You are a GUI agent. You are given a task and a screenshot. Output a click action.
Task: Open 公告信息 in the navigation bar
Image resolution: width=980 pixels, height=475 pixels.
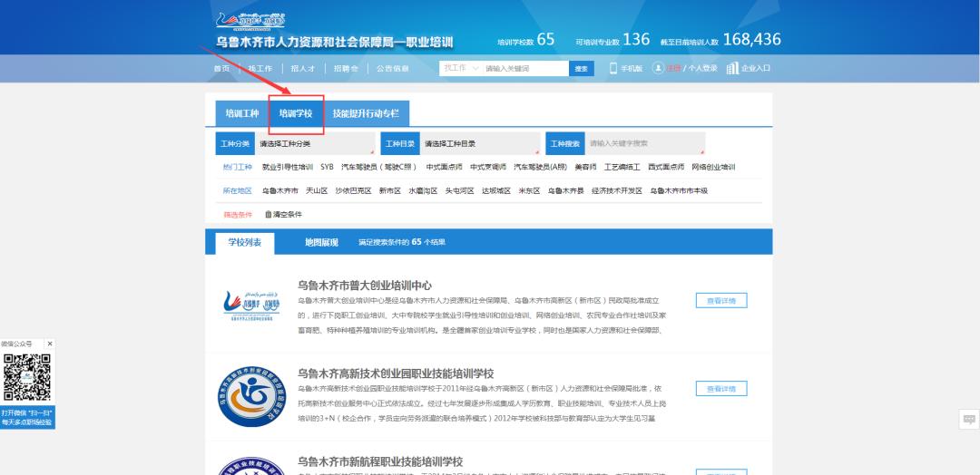393,69
